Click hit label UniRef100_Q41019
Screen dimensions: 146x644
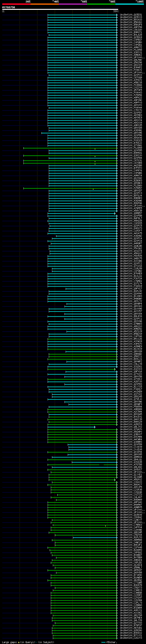[x=131, y=65]
